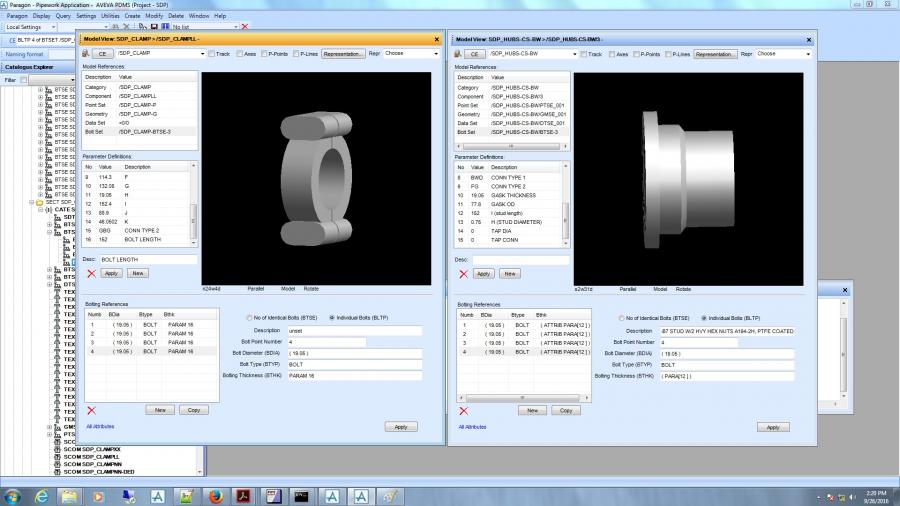This screenshot has width=900, height=506.
Task: Open the /SDP_HUBS-CS-BW component dropdown
Action: click(x=575, y=54)
